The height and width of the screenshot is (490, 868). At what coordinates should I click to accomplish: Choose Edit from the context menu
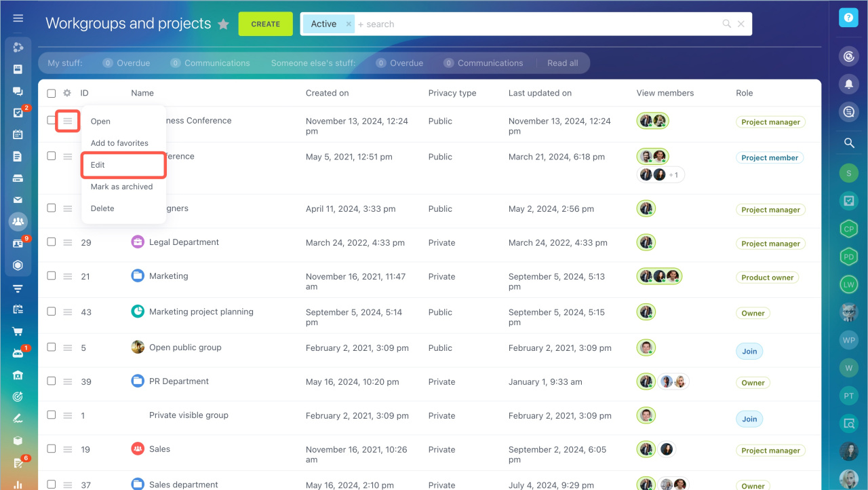[98, 165]
